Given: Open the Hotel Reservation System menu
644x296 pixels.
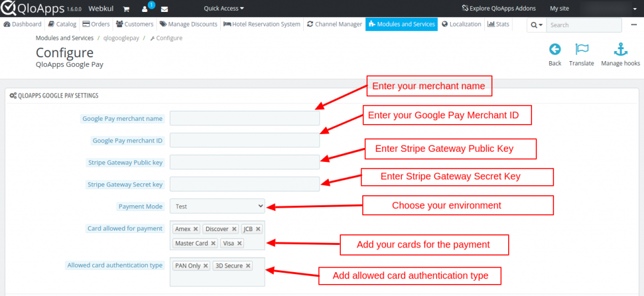Looking at the screenshot, I should point(262,25).
